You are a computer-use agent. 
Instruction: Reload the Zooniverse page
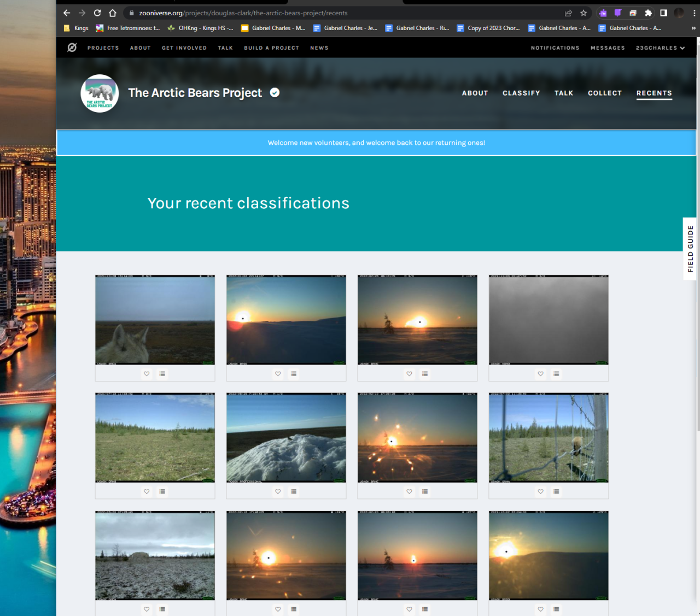click(x=97, y=13)
